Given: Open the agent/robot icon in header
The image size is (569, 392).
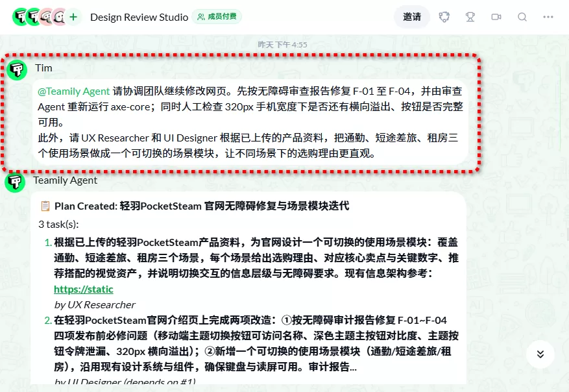Looking at the screenshot, I should (x=444, y=17).
